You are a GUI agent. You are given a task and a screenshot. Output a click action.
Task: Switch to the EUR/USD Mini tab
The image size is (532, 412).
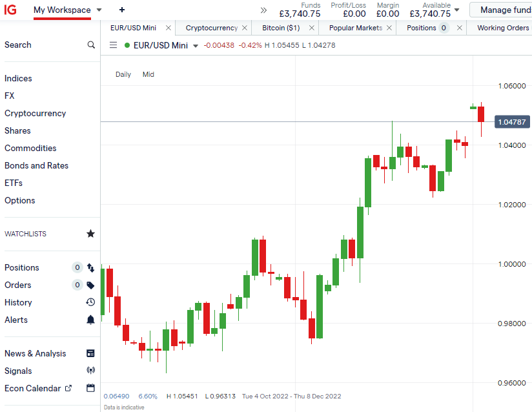[x=134, y=28]
